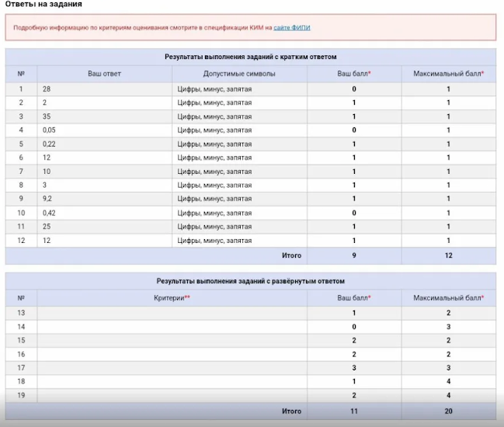Click 'Максимальный балл' header in extended-answer table
This screenshot has height=427, width=504.
click(x=448, y=298)
